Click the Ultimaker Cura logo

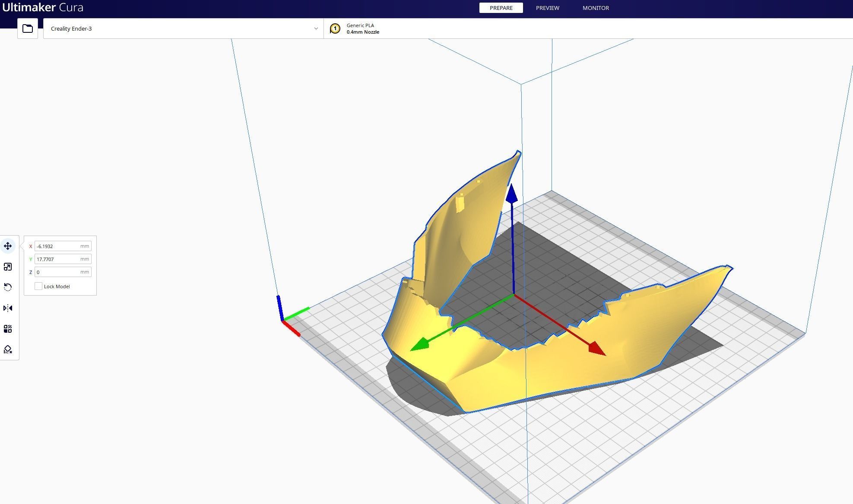43,7
